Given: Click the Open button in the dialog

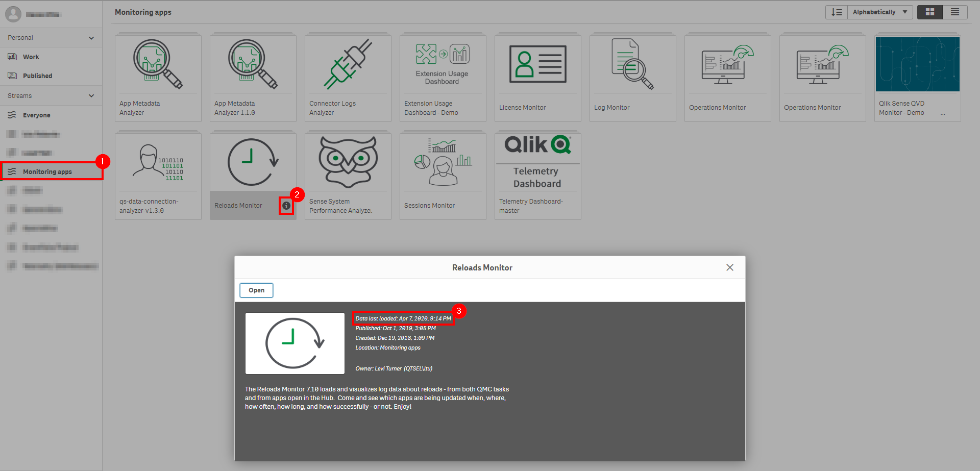Looking at the screenshot, I should (x=256, y=290).
